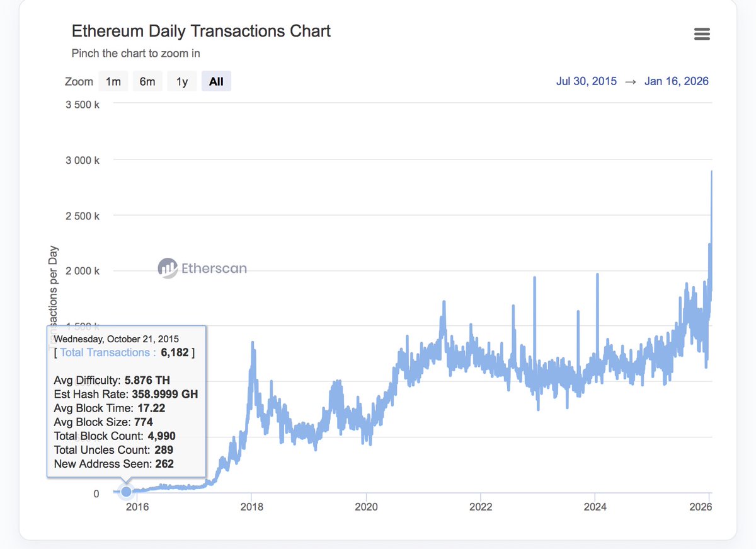This screenshot has height=549, width=756.
Task: Click the 2024 x-axis label
Action: 595,506
